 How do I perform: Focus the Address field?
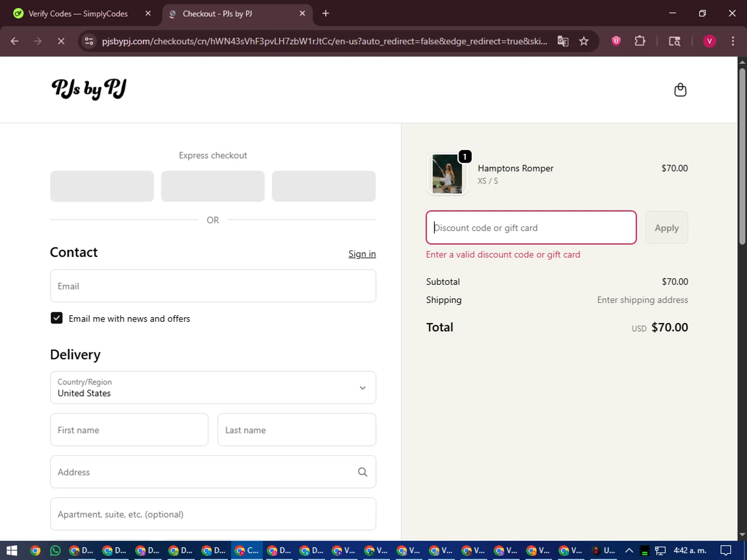213,472
